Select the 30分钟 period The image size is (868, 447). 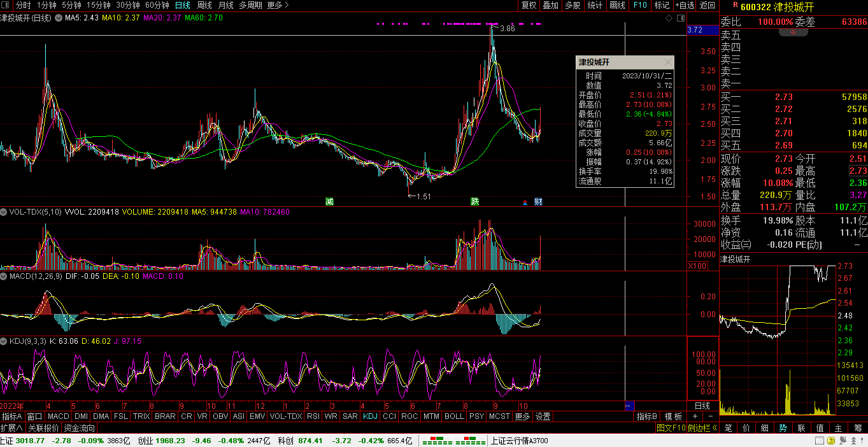(127, 5)
